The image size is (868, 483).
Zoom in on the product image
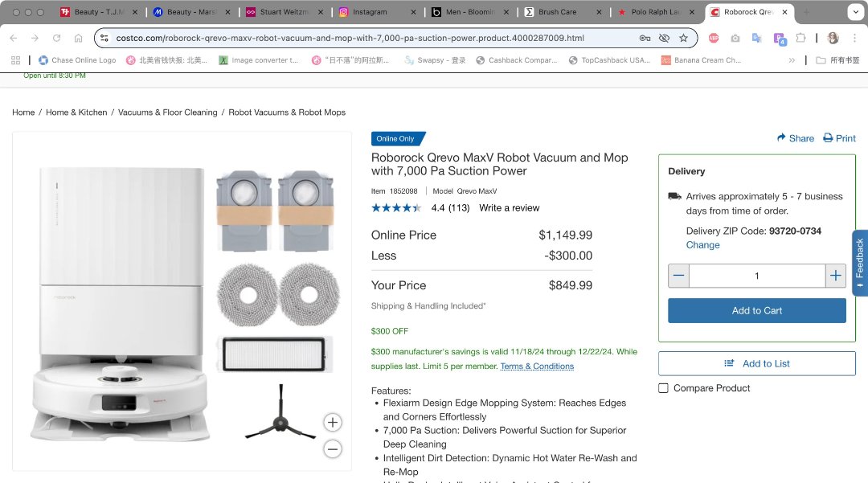point(333,422)
